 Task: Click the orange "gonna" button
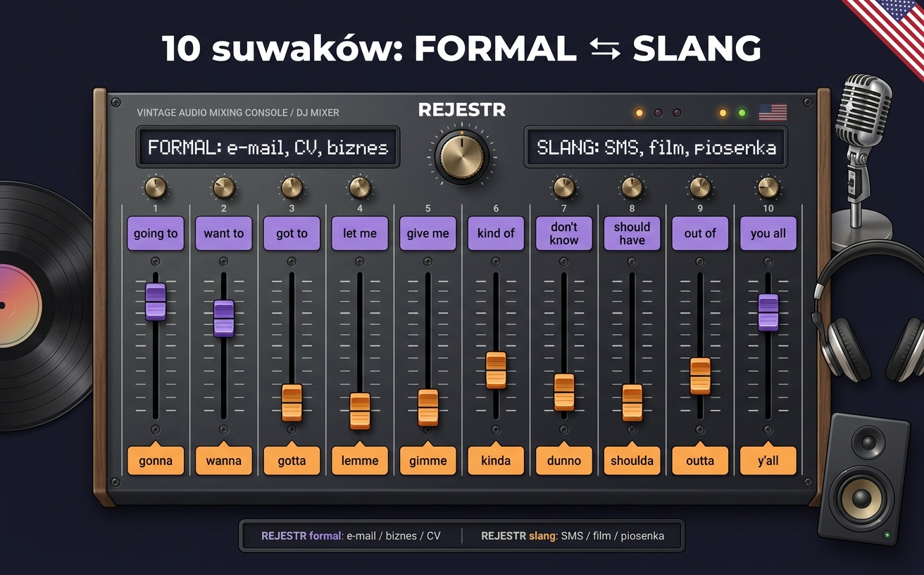(x=156, y=460)
